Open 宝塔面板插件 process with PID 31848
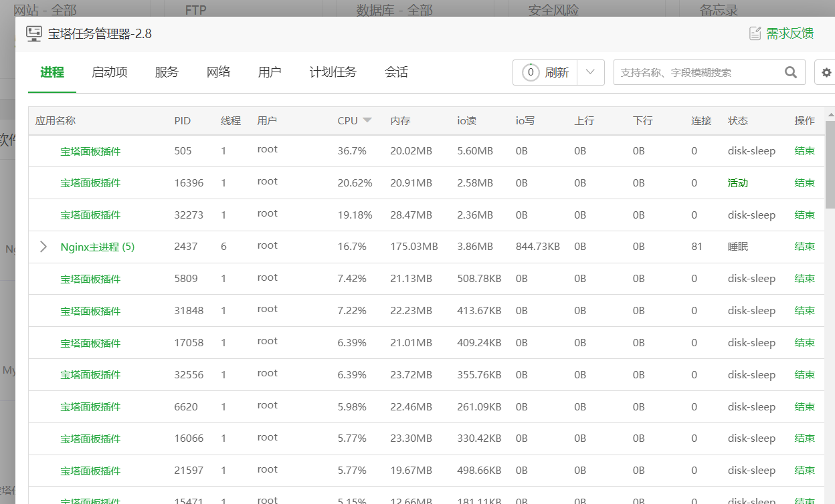 point(90,311)
